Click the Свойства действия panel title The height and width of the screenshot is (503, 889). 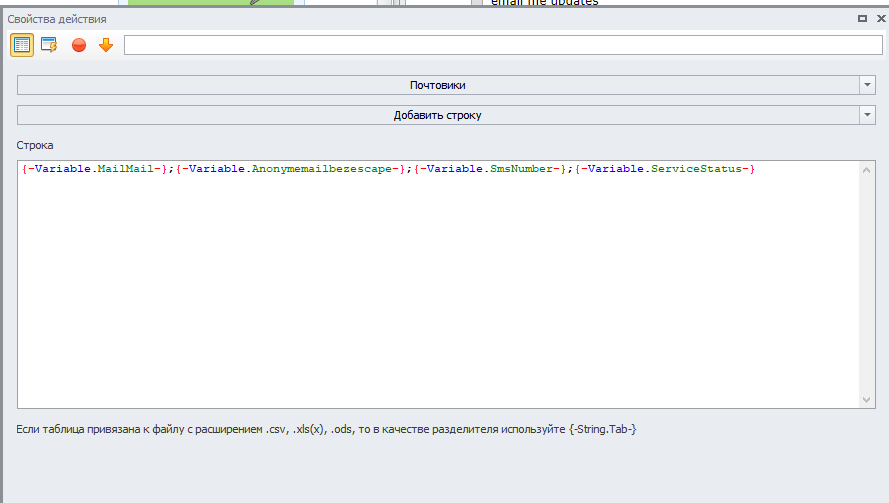click(x=57, y=19)
